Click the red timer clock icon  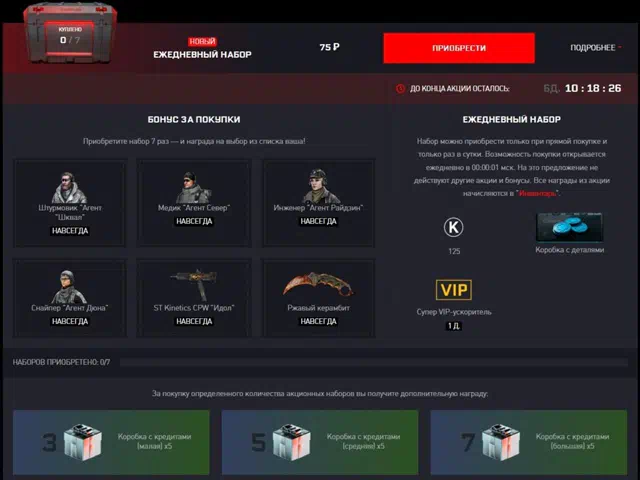(x=400, y=88)
